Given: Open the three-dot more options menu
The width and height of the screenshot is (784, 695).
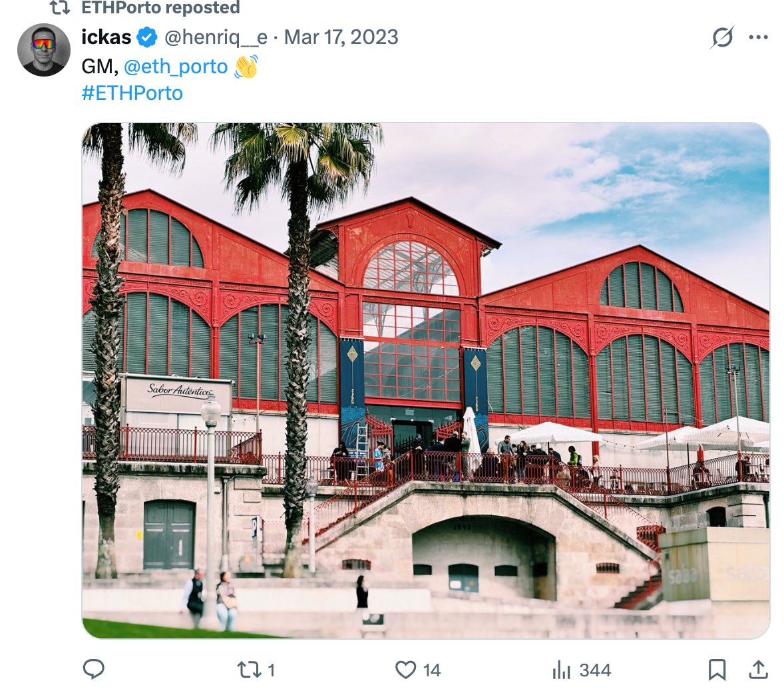Looking at the screenshot, I should tap(758, 37).
